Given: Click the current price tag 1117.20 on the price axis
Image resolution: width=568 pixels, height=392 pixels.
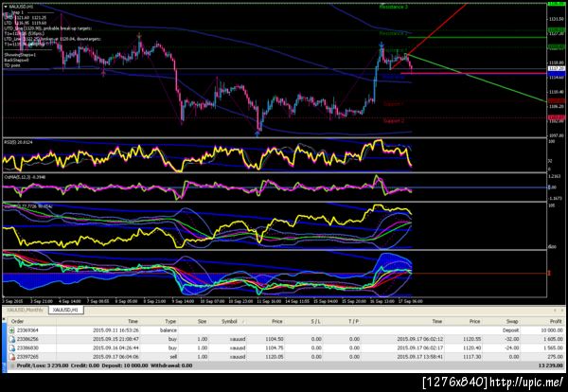Looking at the screenshot, I should pos(556,68).
